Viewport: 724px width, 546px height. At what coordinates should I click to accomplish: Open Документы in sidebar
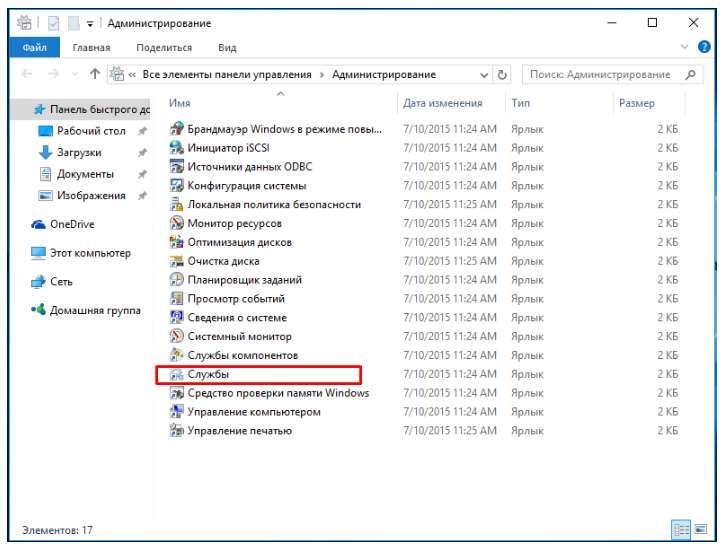(85, 174)
